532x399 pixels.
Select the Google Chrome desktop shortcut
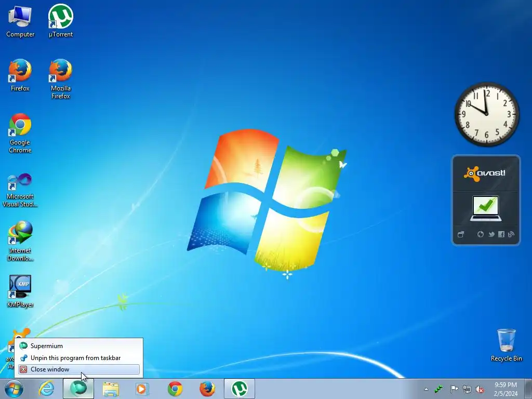(20, 133)
